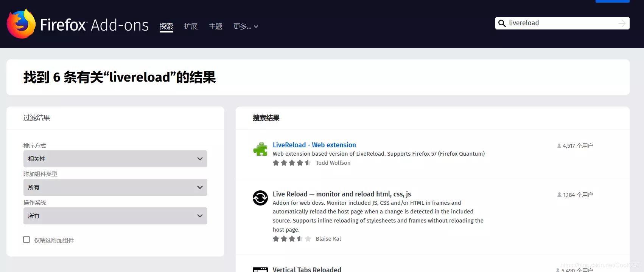Click author name Blaise Kal
Image resolution: width=644 pixels, height=272 pixels.
(x=328, y=239)
